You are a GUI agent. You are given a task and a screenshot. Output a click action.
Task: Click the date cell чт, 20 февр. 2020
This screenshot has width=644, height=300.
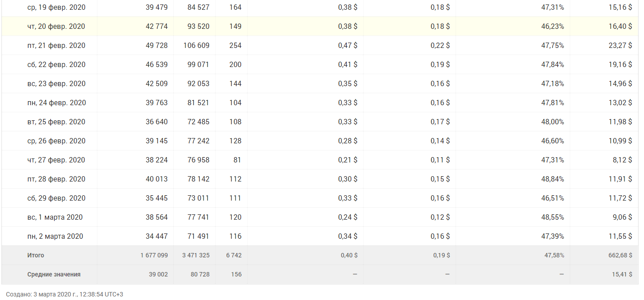pos(56,27)
